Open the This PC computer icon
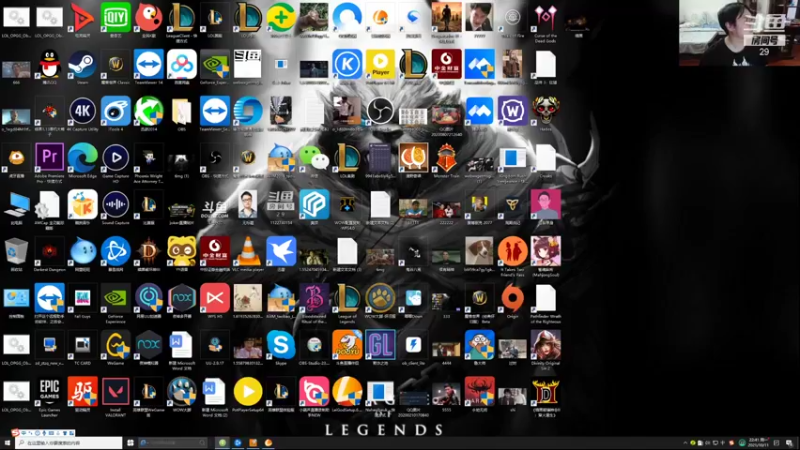Image resolution: width=800 pixels, height=450 pixels. (x=16, y=205)
